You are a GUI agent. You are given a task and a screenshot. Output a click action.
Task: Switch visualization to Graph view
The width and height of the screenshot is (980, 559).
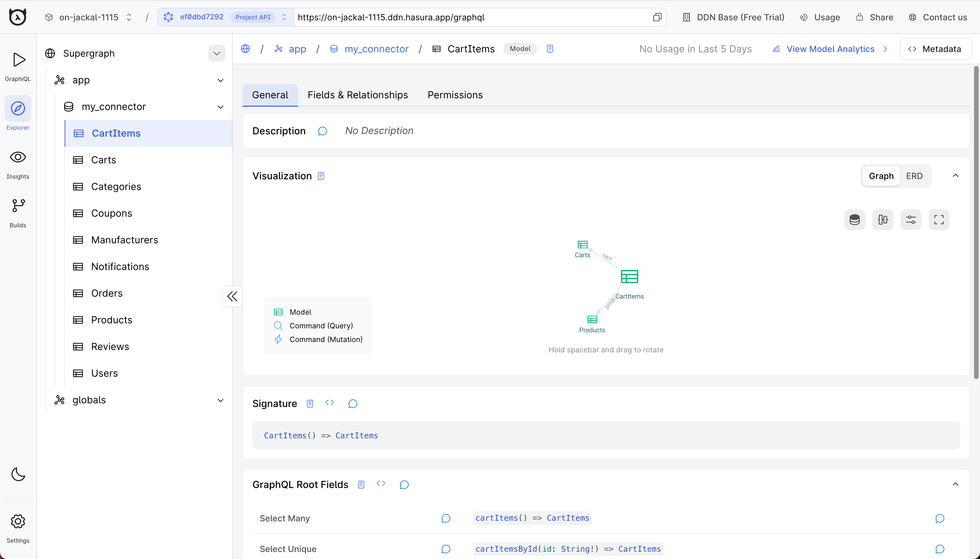pyautogui.click(x=881, y=176)
